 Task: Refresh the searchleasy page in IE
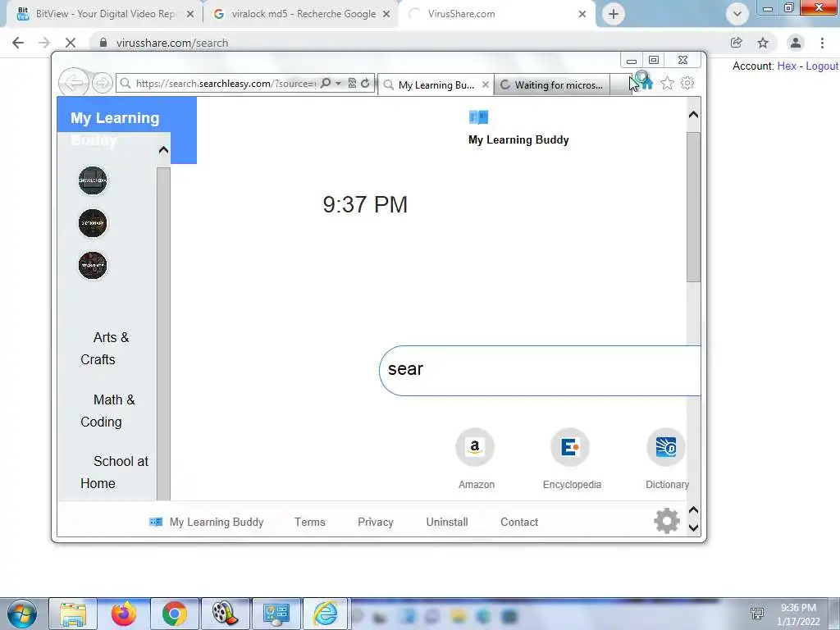[x=365, y=83]
